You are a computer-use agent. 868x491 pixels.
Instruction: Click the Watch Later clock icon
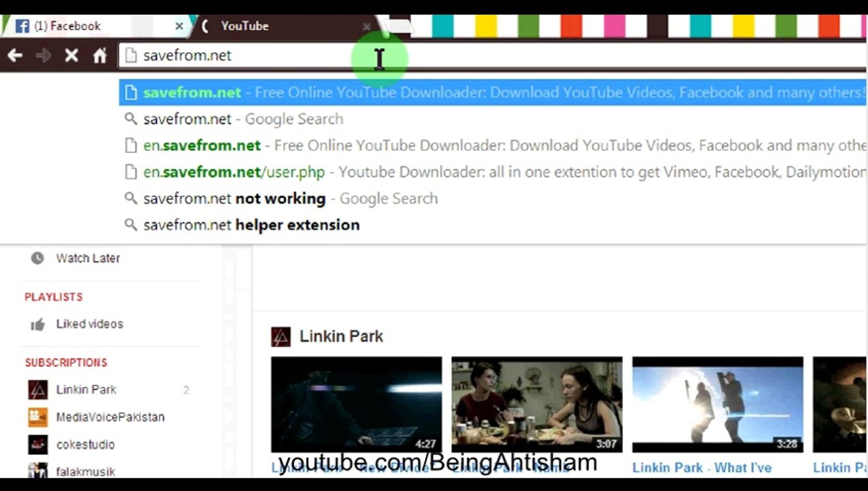pyautogui.click(x=38, y=258)
